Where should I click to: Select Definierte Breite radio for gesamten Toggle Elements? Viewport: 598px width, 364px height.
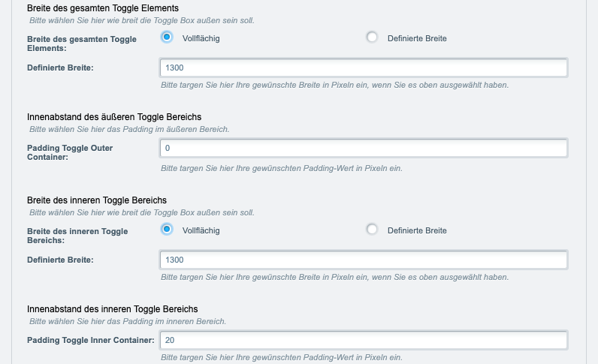coord(372,38)
